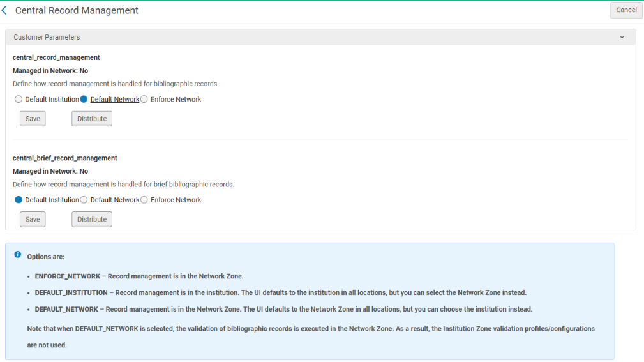This screenshot has width=644, height=362.
Task: Click the DEFAULT_INSTITUTION option description
Action: 281,292
